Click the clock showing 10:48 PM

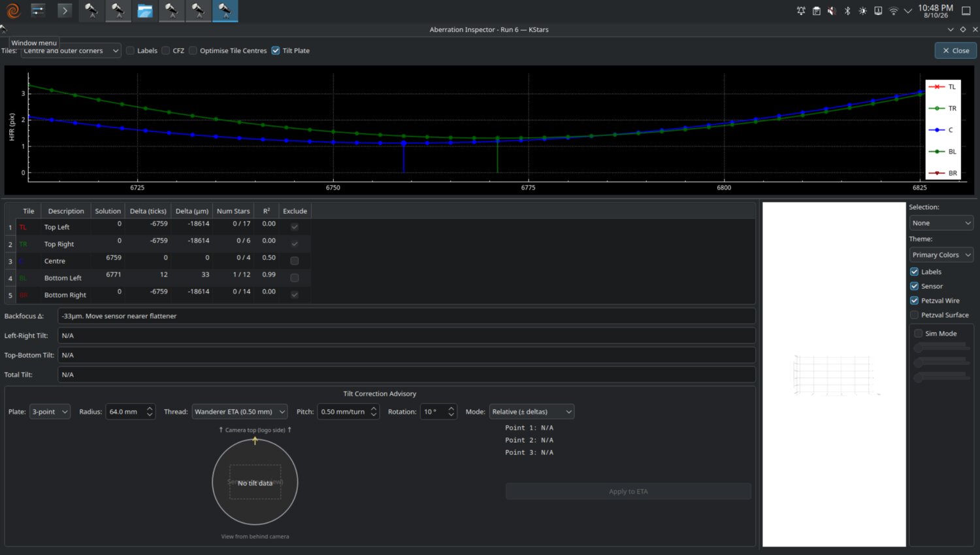click(x=936, y=8)
